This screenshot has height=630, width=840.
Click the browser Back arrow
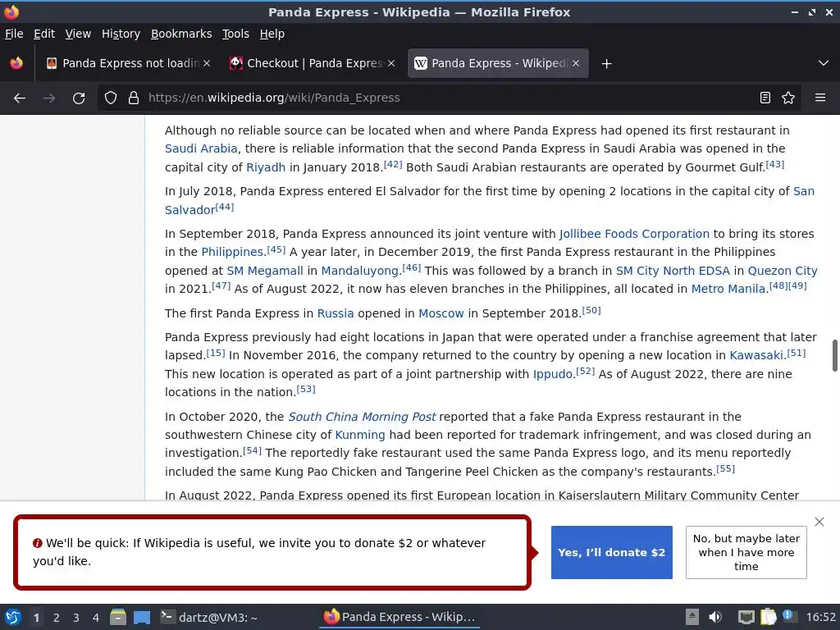(20, 98)
